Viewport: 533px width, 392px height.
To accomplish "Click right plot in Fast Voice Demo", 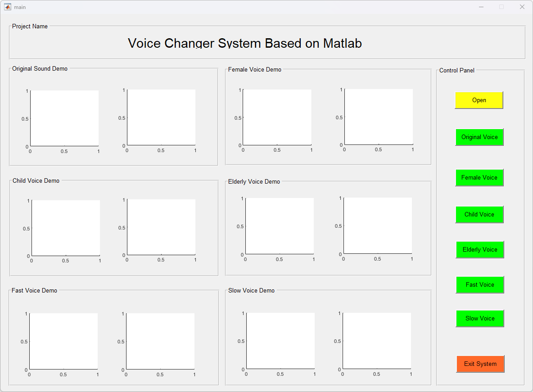I will pos(160,341).
